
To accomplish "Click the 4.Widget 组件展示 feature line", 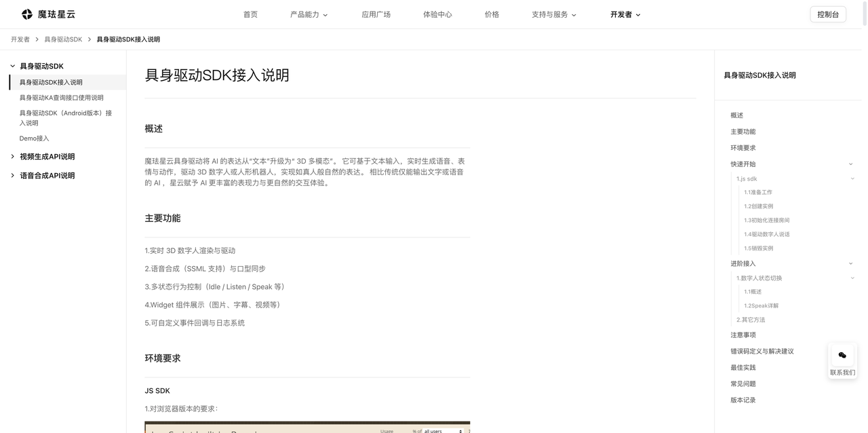I will click(214, 305).
